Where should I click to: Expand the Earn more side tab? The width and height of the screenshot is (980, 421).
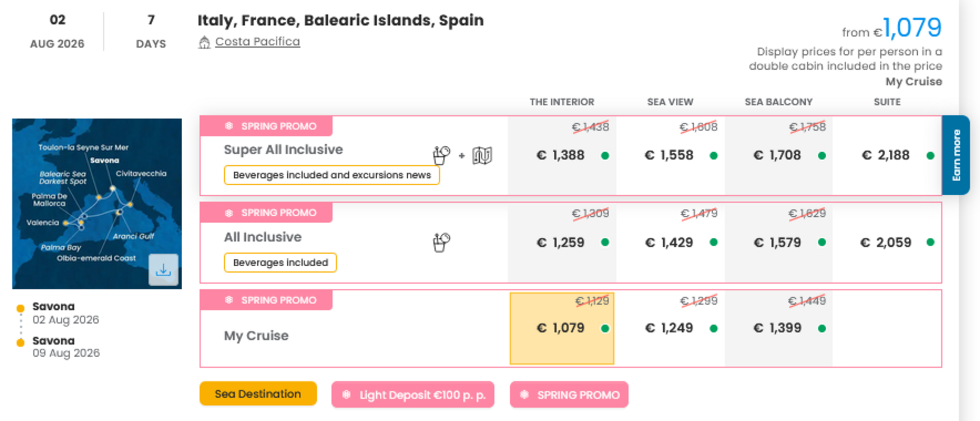(956, 155)
